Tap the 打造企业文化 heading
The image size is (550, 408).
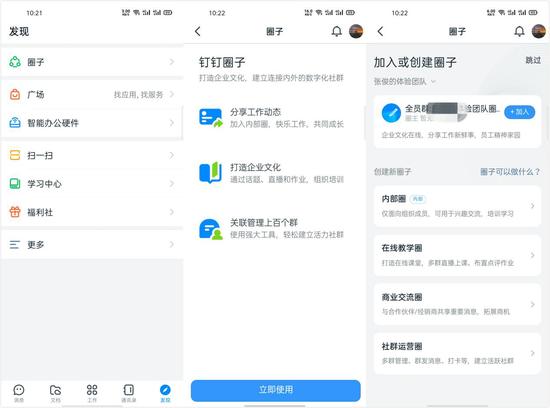[255, 167]
